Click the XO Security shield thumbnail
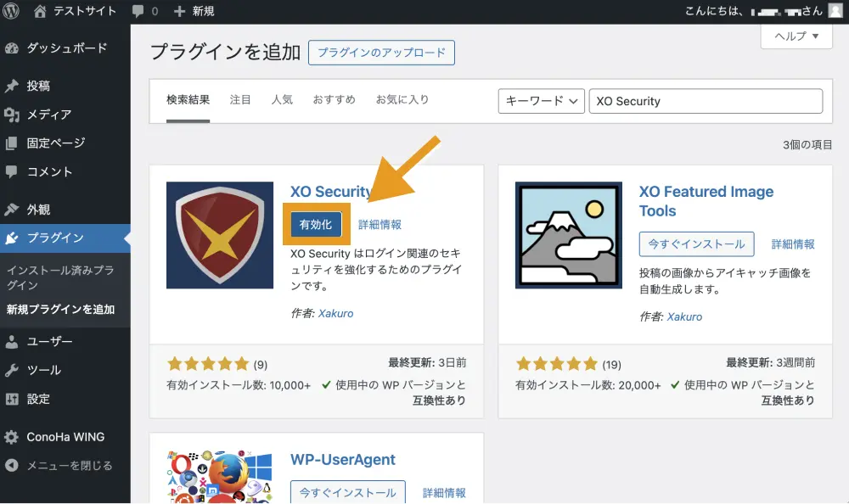 [220, 235]
